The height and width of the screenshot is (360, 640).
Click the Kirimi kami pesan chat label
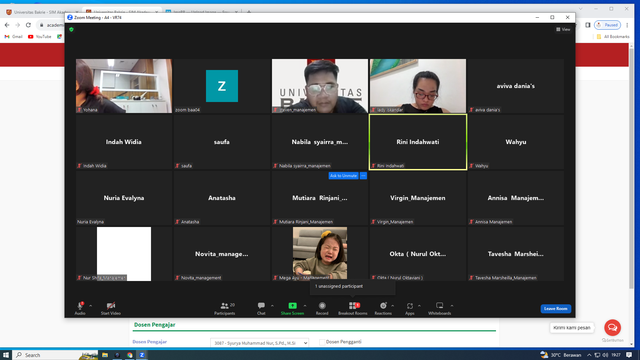tap(572, 327)
